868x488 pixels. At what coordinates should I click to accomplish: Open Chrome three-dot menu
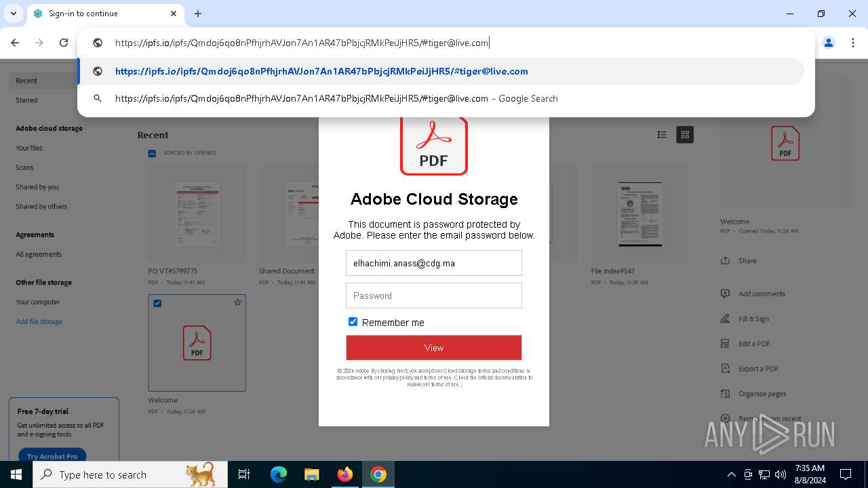coord(852,43)
